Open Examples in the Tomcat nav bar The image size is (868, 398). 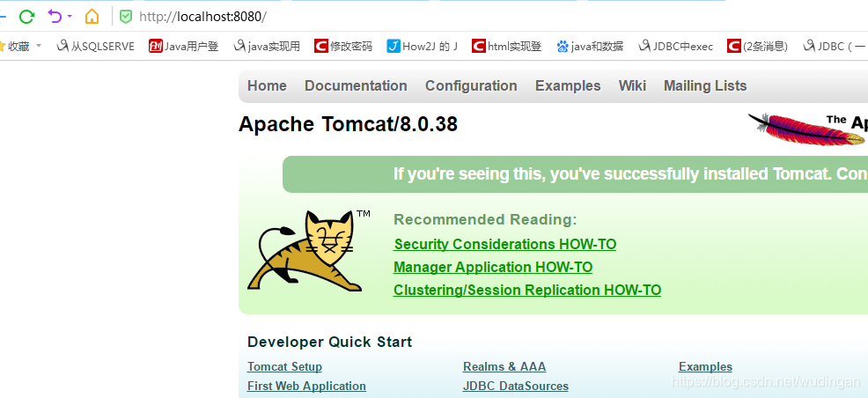[x=568, y=85]
